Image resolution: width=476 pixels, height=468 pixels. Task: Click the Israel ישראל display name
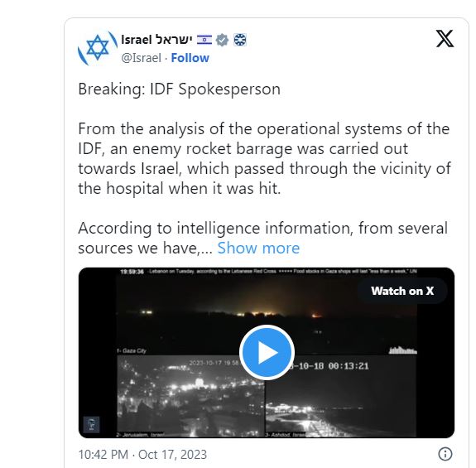(156, 40)
